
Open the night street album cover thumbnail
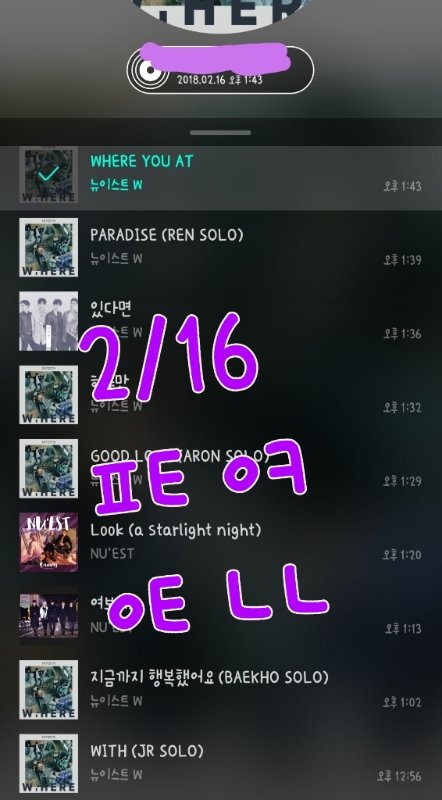pos(48,616)
